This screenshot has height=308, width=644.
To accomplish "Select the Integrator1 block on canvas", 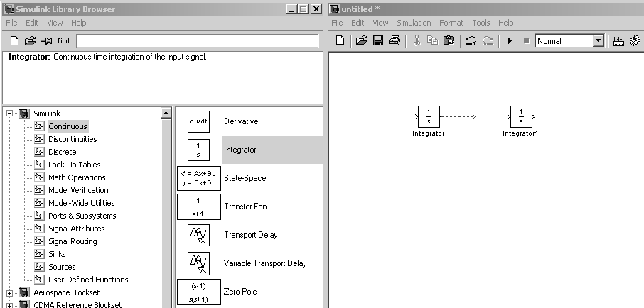I will (x=521, y=116).
